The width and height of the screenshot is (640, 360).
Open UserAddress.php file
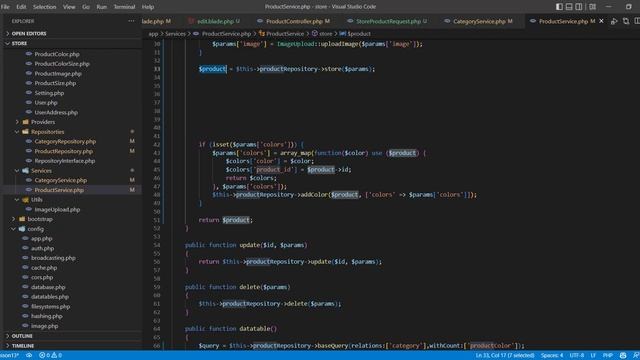(x=56, y=112)
